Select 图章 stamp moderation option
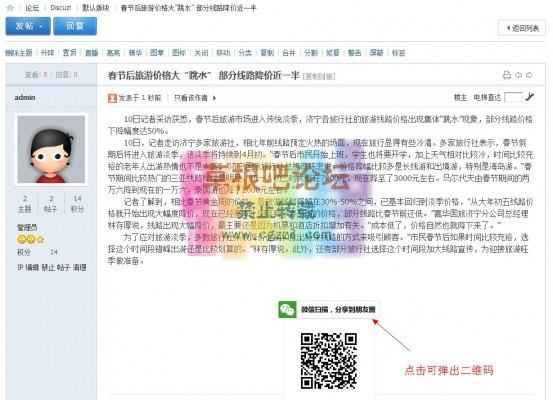Screen dimensions: 553x400 [x=157, y=53]
